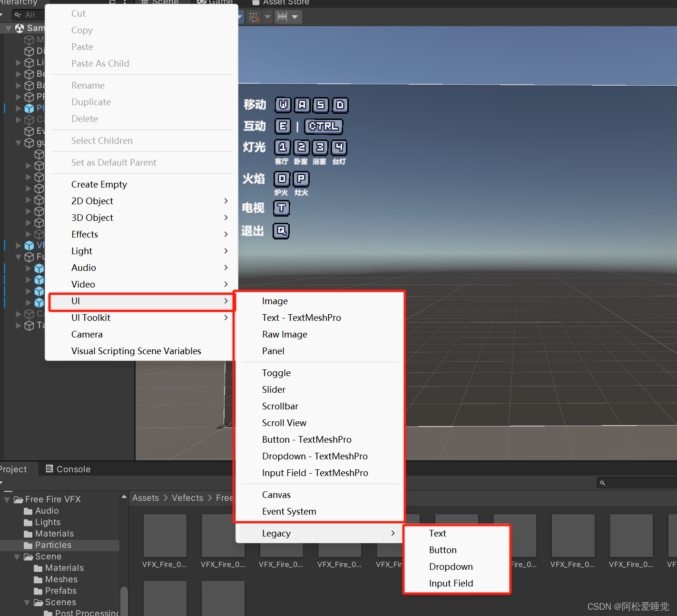Screen dimensions: 677x616
Task: Open the Audio folder in Project
Action: click(x=41, y=511)
